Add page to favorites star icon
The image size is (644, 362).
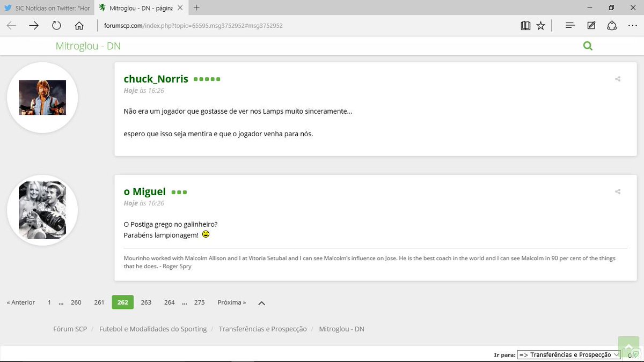540,25
